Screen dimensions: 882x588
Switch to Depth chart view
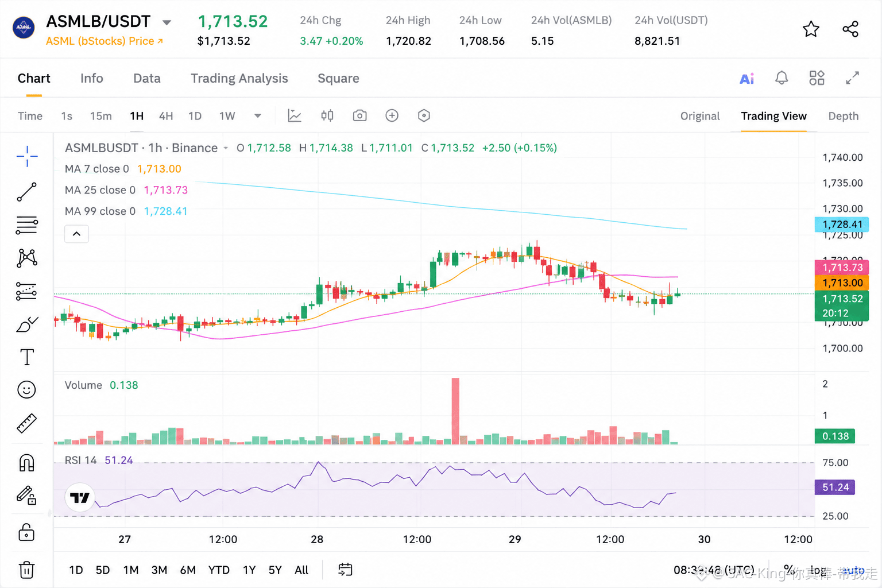[x=844, y=116]
